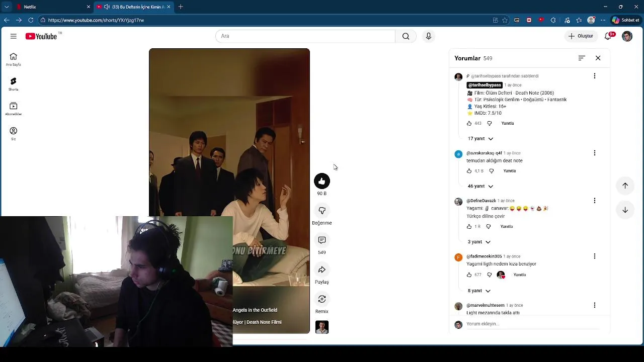
Task: Open options for the pinned @tarihselbypass comment
Action: pos(595,76)
